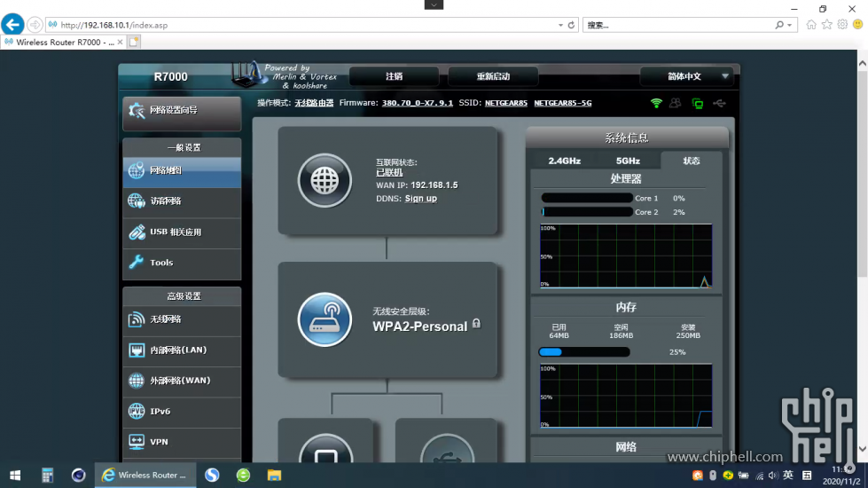The image size is (868, 488).
Task: Click the dropdown chevron at top center
Action: pos(434,4)
